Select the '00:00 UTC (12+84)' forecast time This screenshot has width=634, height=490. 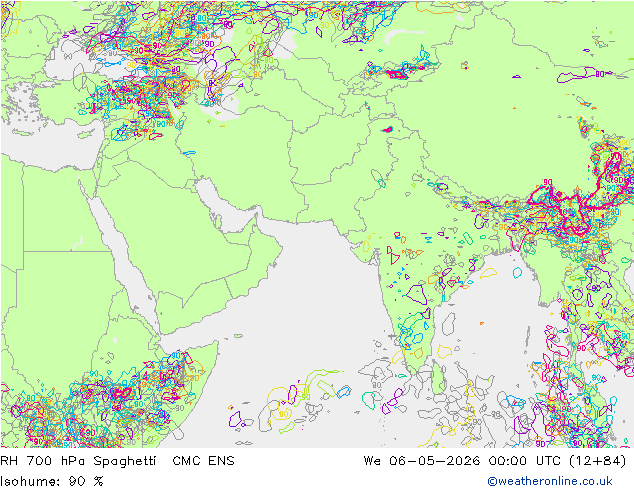(557, 461)
